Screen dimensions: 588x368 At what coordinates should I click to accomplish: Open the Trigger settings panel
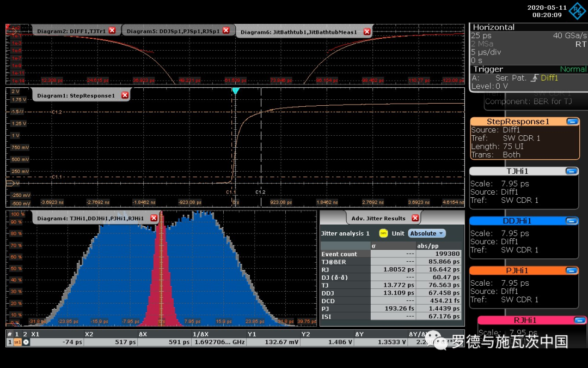pos(488,69)
